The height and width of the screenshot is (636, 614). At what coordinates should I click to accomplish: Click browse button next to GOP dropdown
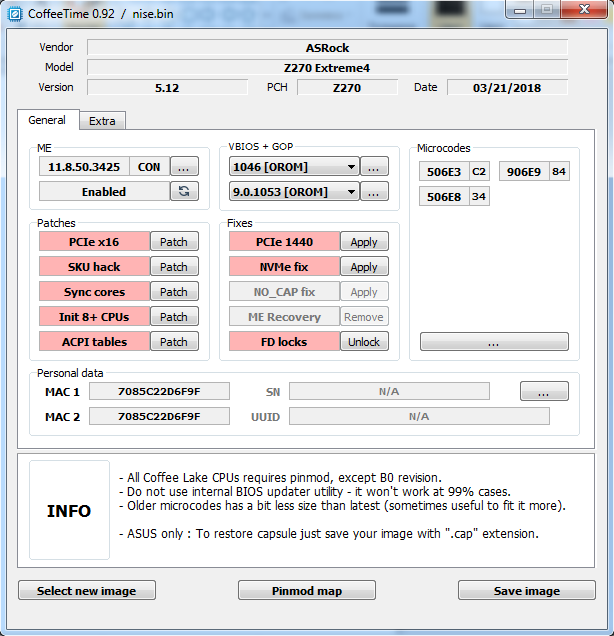[374, 191]
